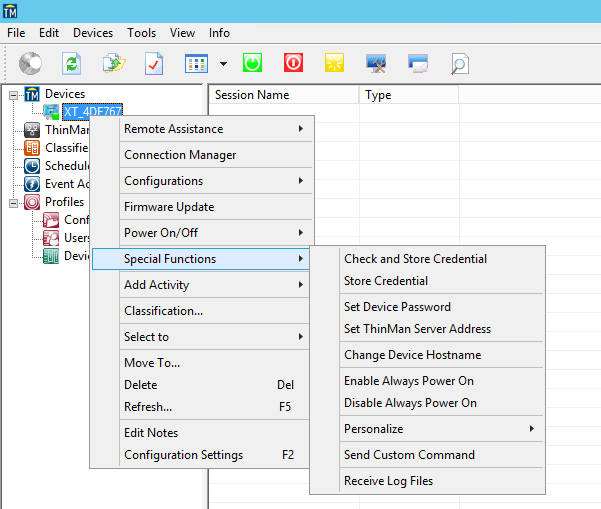Click the Session Name column header
601x509 pixels.
point(252,95)
